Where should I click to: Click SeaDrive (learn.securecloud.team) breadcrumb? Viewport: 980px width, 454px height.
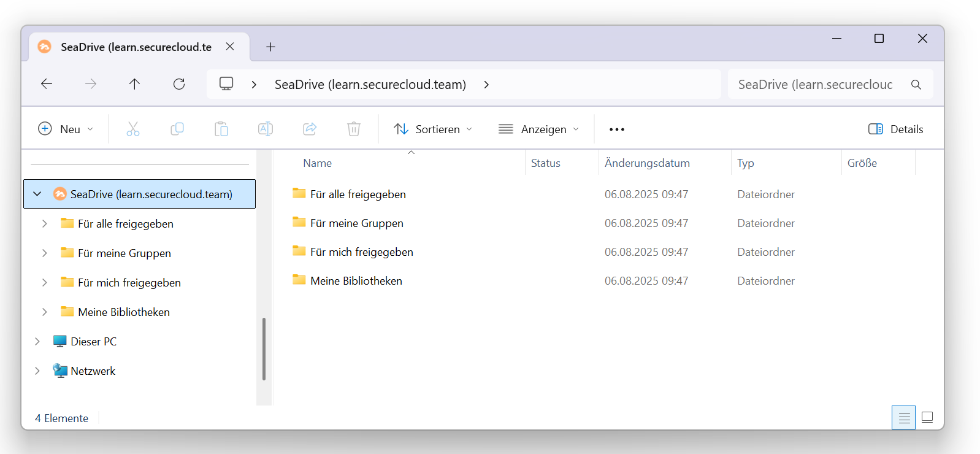(x=370, y=85)
